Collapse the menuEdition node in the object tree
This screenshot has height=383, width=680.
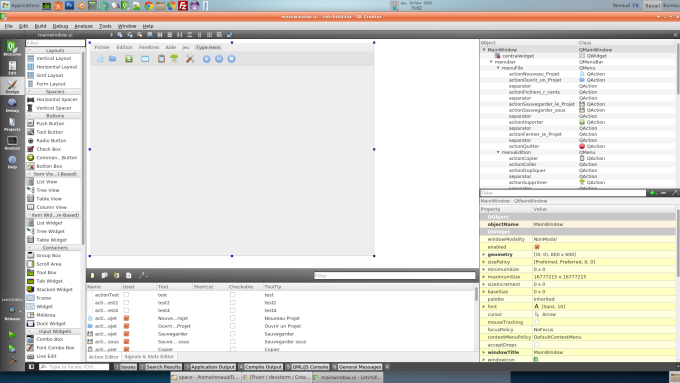click(498, 152)
